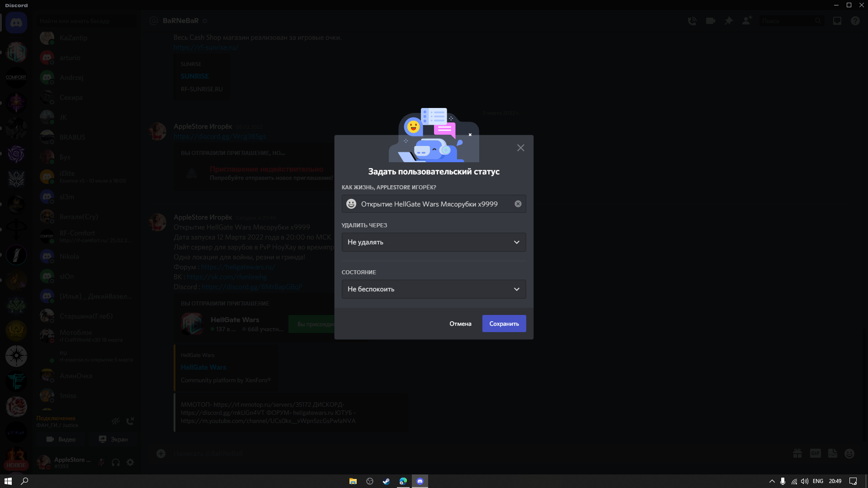Click the search field 'Поиск'

[x=791, y=21]
